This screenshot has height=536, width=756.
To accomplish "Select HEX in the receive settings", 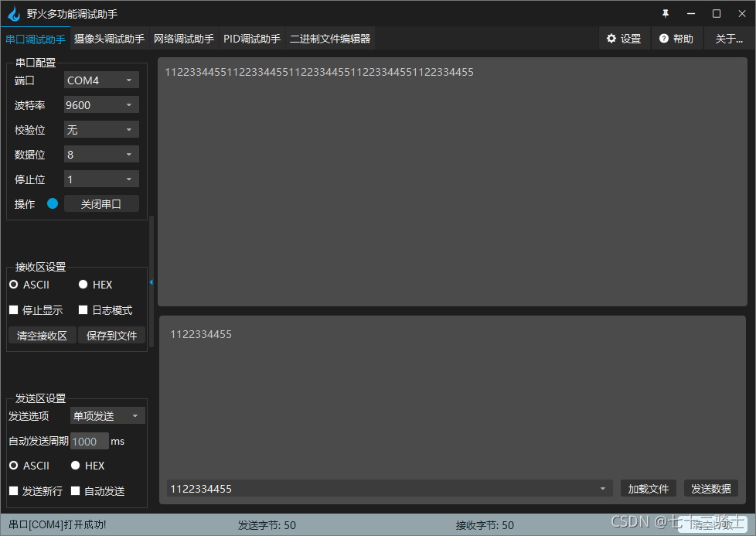I will [x=95, y=285].
